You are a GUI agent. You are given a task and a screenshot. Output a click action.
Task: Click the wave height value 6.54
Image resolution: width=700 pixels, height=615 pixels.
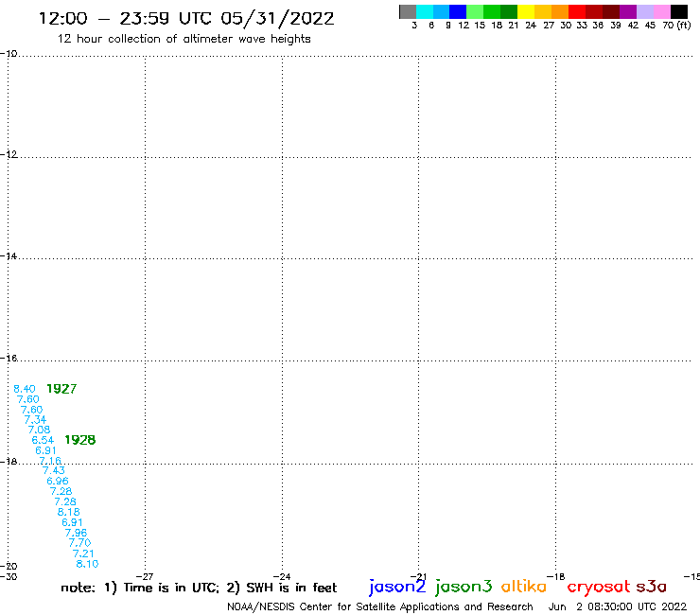(43, 440)
